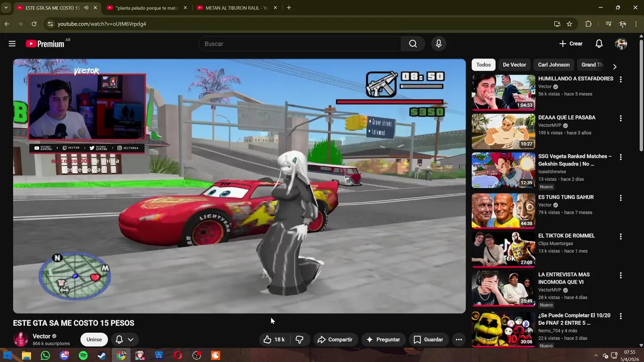Focus the browser address bar URL
644x362 pixels.
[102, 24]
